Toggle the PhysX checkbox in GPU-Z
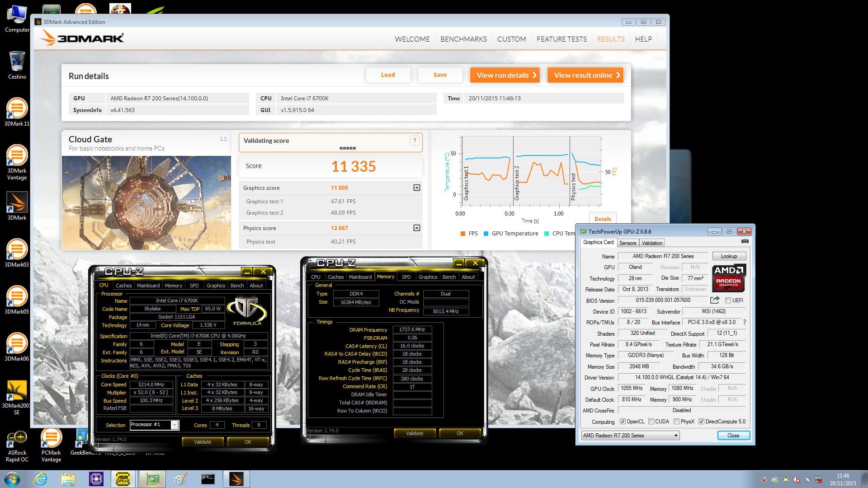Viewport: 868px width, 488px height. pos(676,422)
